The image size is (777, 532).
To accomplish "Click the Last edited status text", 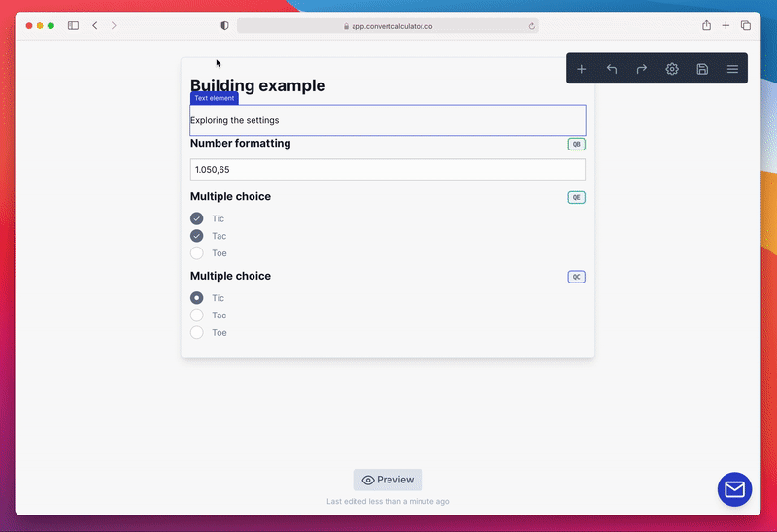I will tap(388, 501).
